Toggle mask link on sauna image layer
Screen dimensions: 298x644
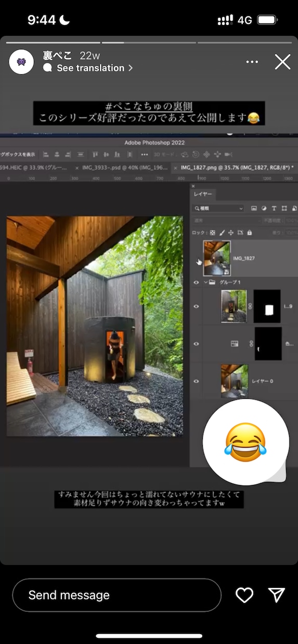(251, 306)
